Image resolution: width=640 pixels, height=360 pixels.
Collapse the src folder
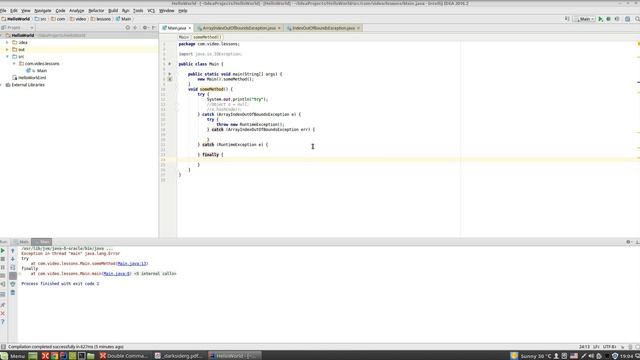[7, 57]
